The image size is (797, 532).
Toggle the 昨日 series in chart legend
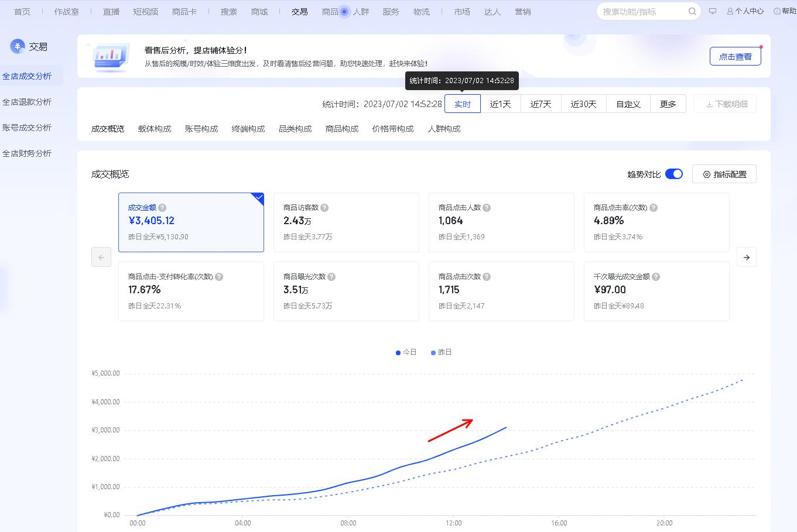point(440,352)
